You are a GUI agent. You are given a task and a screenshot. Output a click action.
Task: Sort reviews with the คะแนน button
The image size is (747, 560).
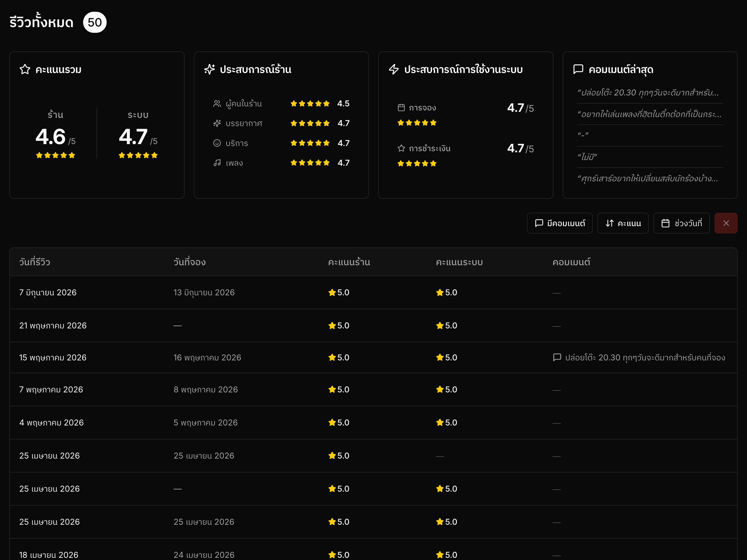click(623, 223)
